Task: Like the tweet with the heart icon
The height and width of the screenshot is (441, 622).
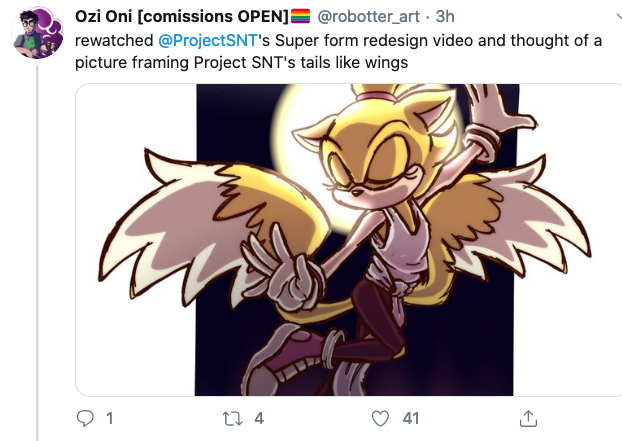Action: point(380,418)
